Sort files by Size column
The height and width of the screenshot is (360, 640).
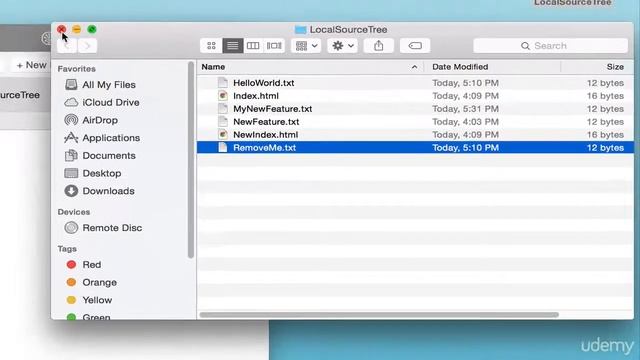coord(615,67)
